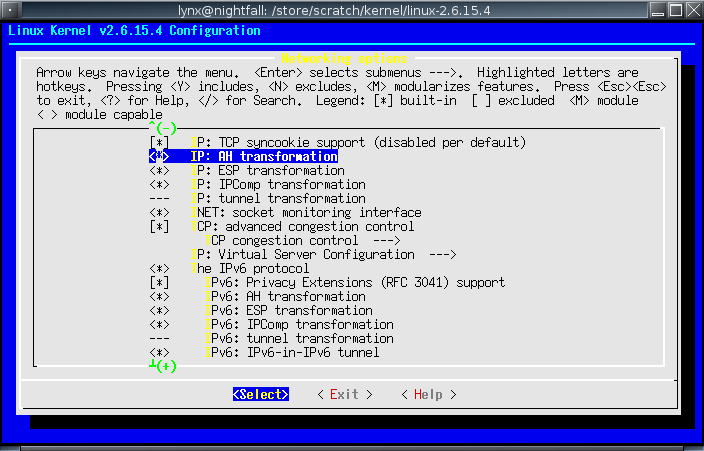Toggle the IP: ESP transformation module marker
Screen dimensions: 704x451
pyautogui.click(x=159, y=171)
